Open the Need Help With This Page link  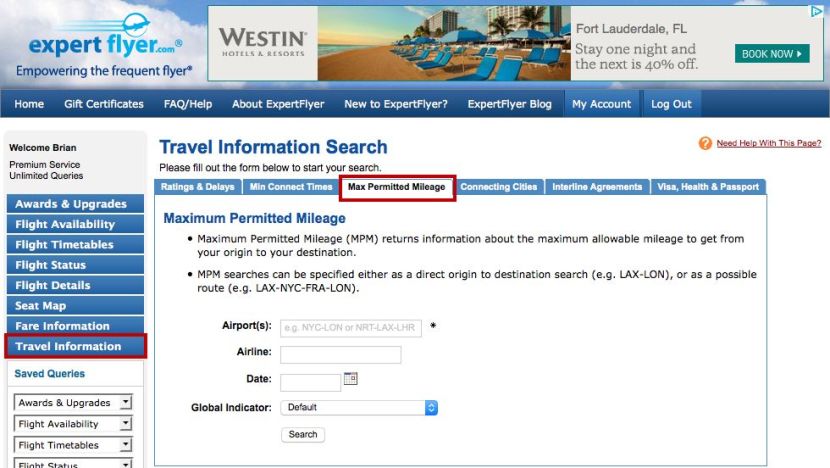769,144
